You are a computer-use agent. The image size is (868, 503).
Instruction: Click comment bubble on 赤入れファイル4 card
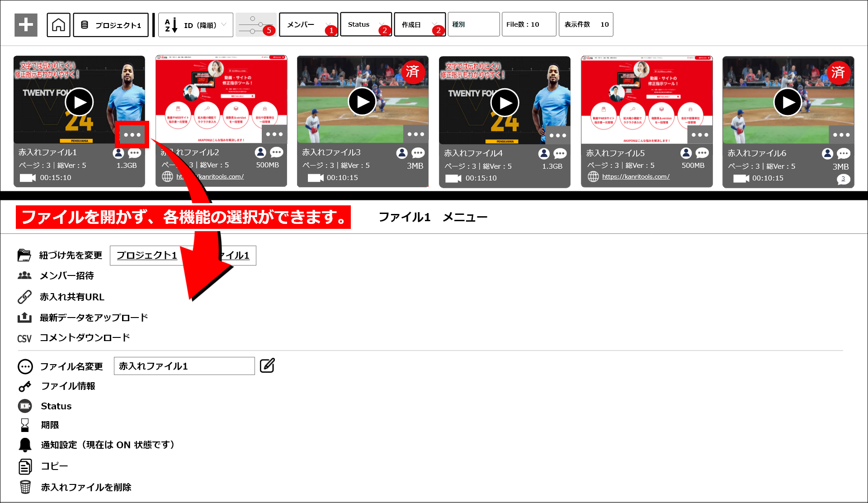560,154
